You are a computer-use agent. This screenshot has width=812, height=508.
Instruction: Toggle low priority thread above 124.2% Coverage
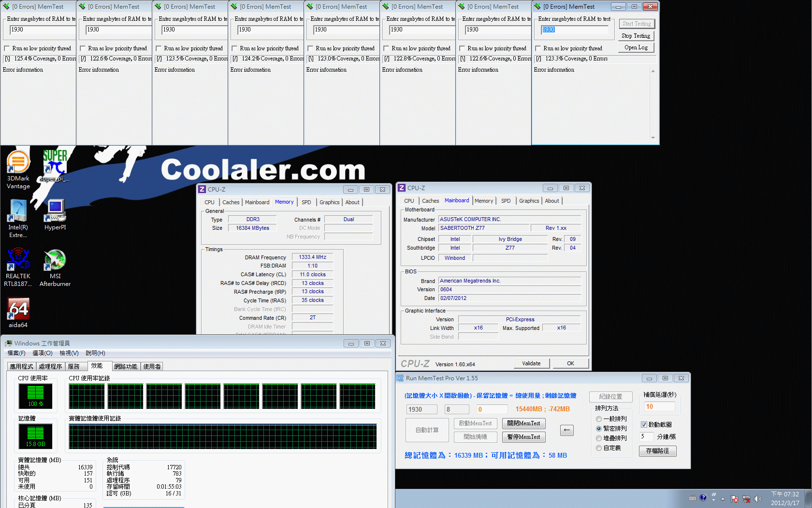234,48
